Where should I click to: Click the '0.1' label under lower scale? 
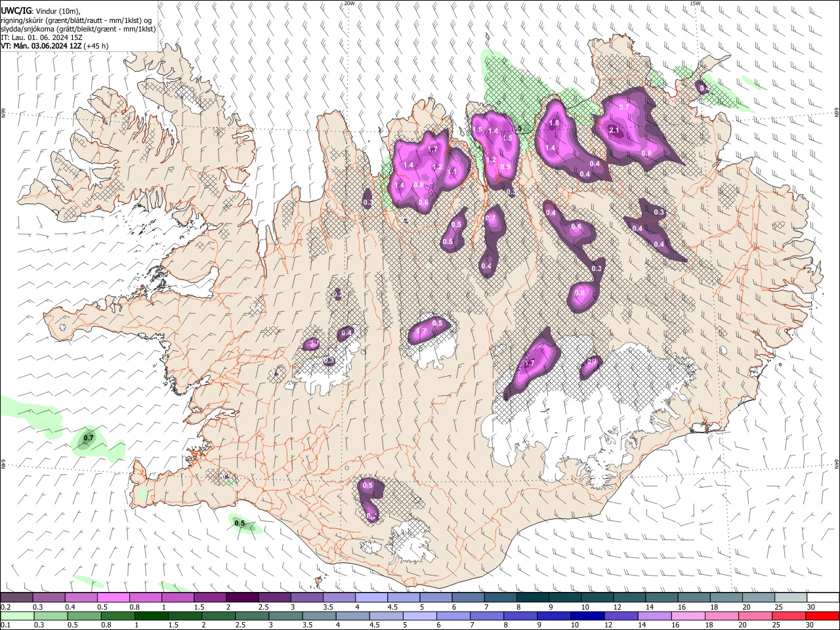(5, 625)
